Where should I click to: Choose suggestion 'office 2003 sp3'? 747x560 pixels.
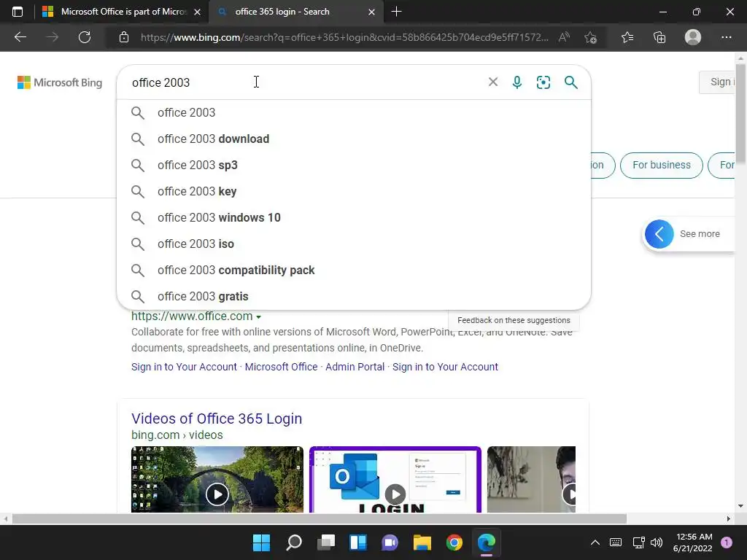tap(354, 166)
